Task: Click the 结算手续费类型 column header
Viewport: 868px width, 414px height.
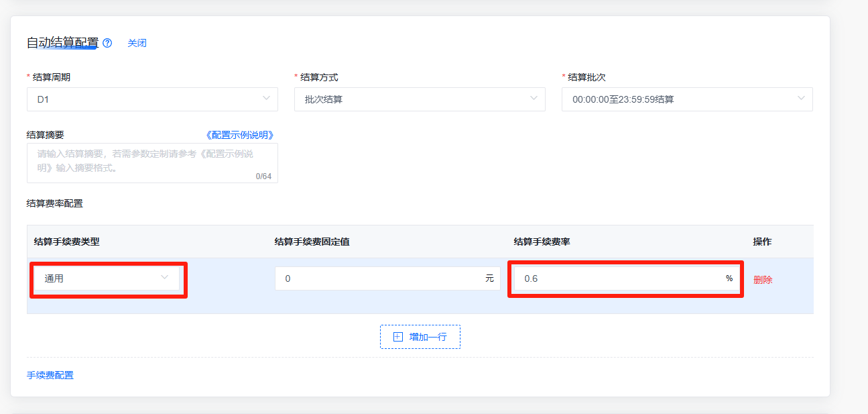Action: point(67,242)
